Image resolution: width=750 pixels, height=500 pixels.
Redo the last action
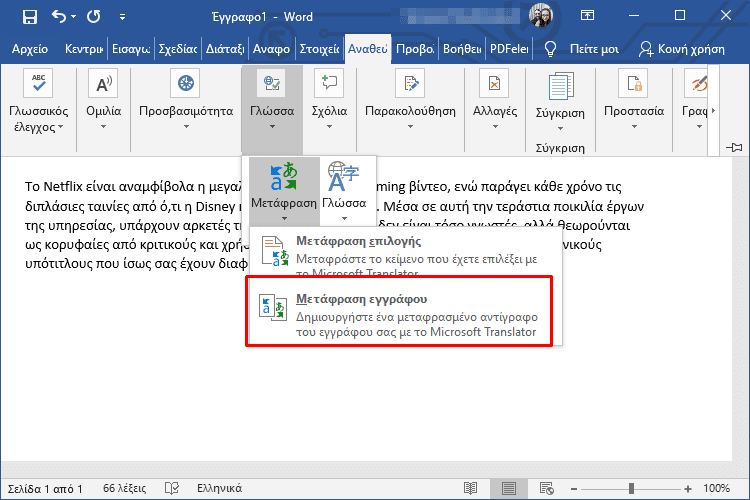[94, 17]
